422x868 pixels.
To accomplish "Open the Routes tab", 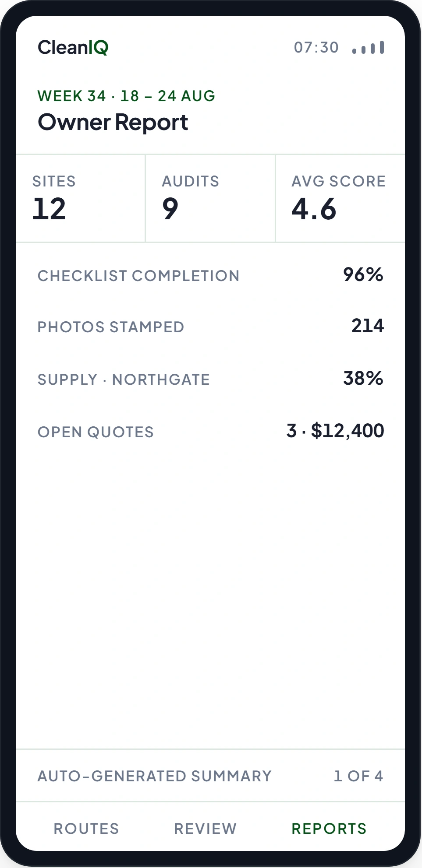I will (86, 828).
